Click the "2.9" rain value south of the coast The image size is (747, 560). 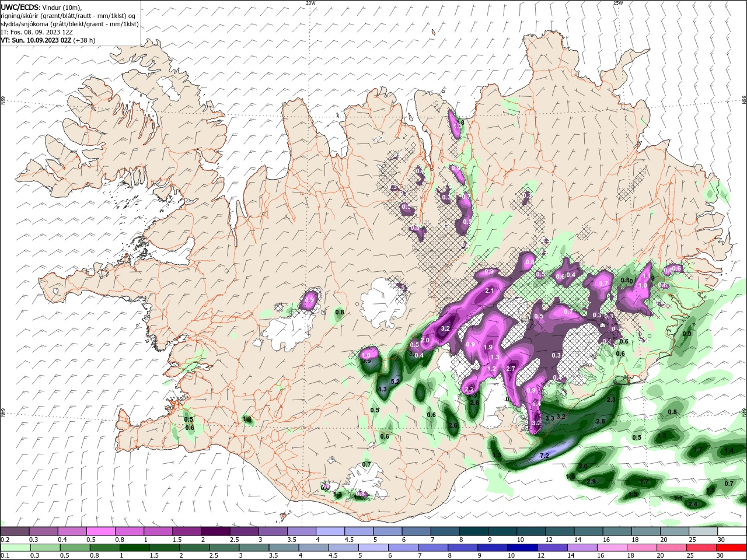click(591, 481)
